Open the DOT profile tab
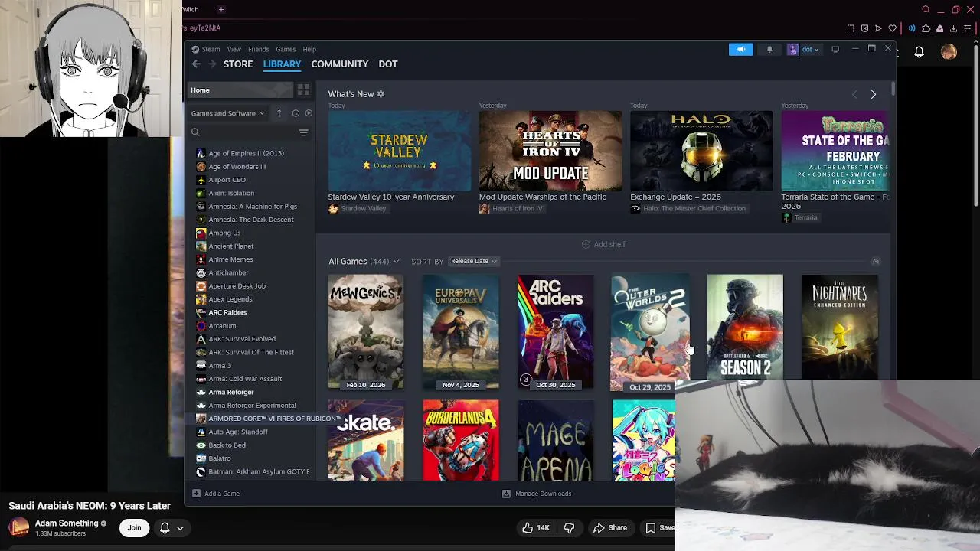Viewport: 980px width, 551px height. tap(388, 64)
